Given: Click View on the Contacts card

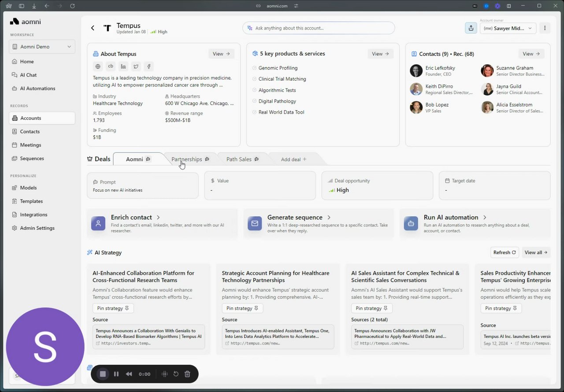Looking at the screenshot, I should tap(531, 54).
